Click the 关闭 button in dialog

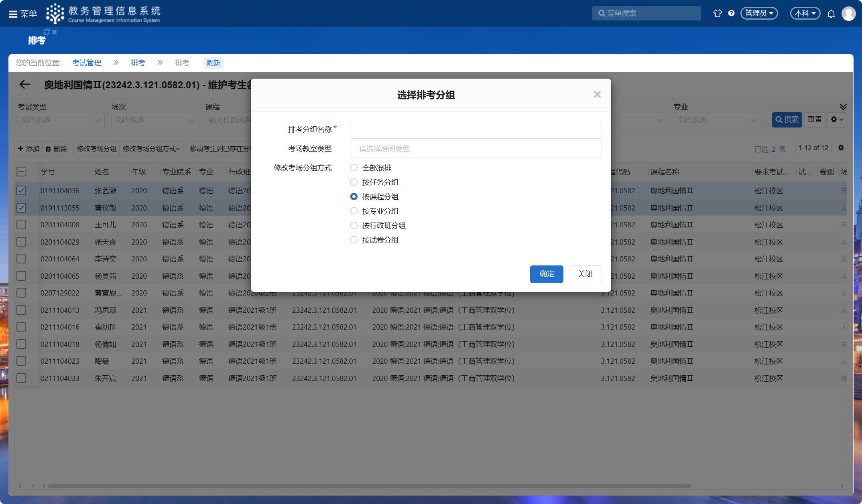[585, 274]
